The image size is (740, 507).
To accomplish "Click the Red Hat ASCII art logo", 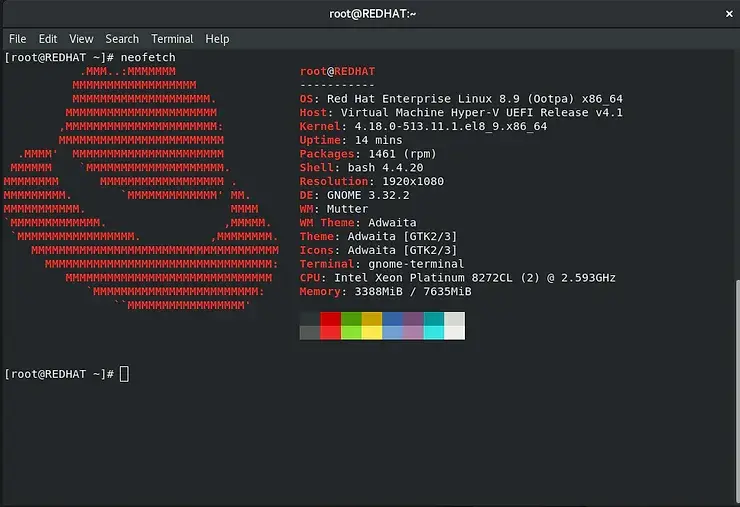I will click(141, 188).
